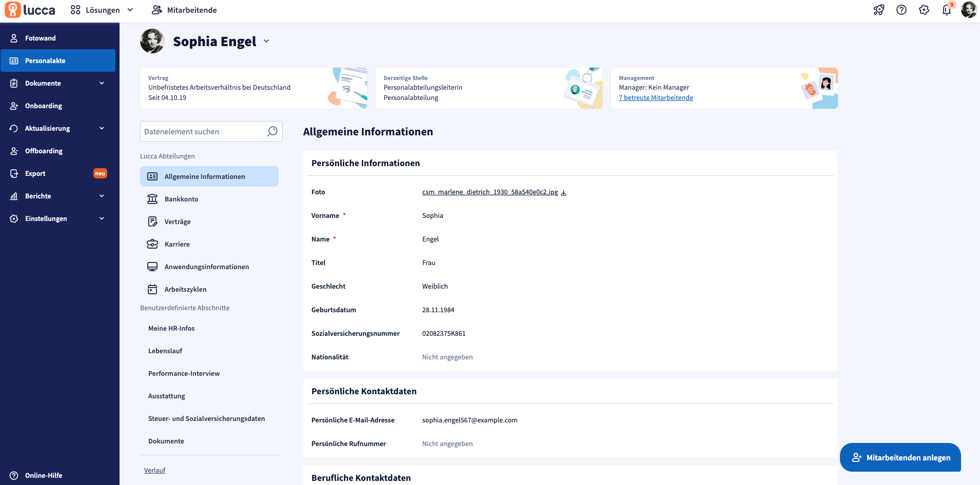Screen dimensions: 980x485
Task: Open the Anwendungsinformationen section
Action: [x=209, y=267]
